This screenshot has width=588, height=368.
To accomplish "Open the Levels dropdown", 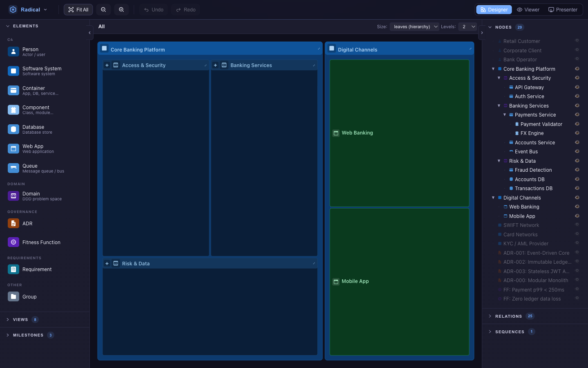I will [x=468, y=27].
